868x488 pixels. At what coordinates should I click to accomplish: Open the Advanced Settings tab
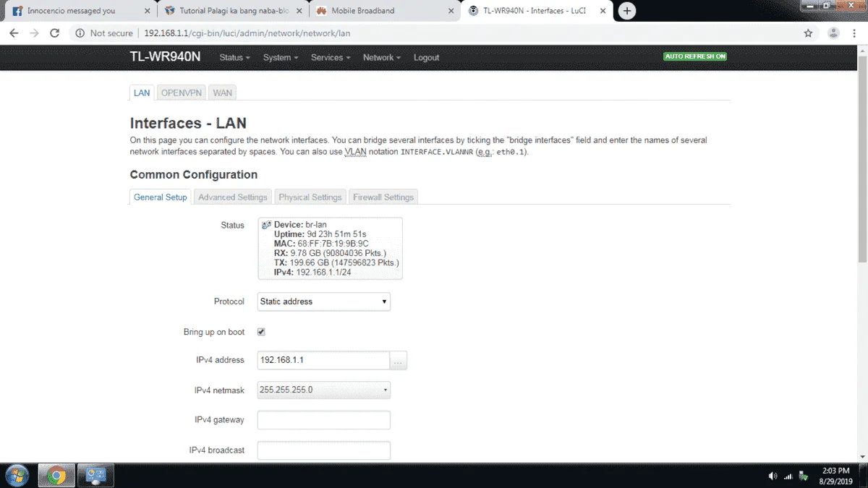tap(233, 197)
